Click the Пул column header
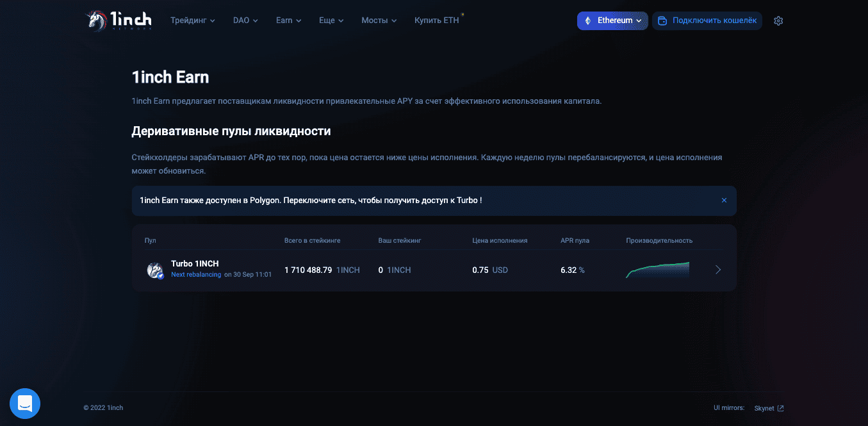The width and height of the screenshot is (868, 426). point(151,241)
